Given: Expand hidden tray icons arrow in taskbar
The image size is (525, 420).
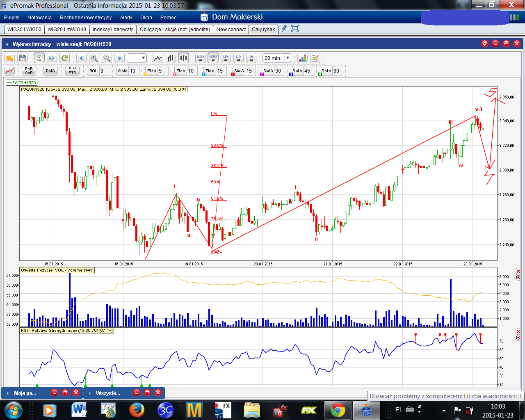Looking at the screenshot, I should click(x=444, y=410).
